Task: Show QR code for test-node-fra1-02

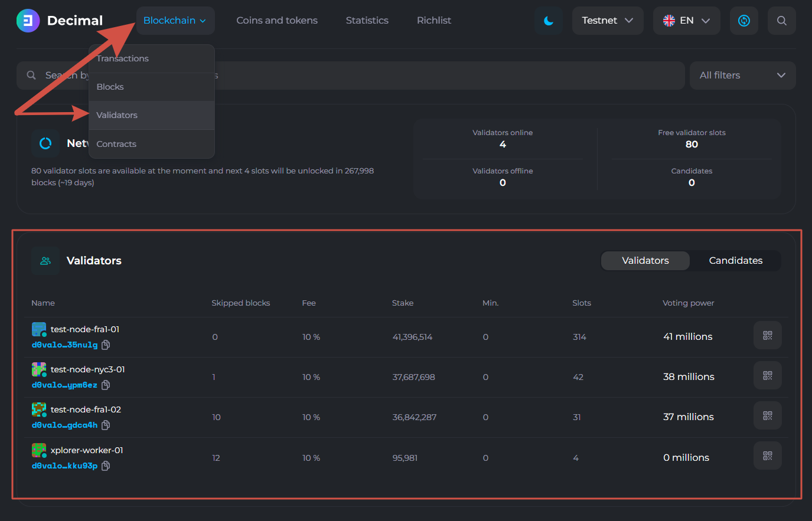Action: 768,415
